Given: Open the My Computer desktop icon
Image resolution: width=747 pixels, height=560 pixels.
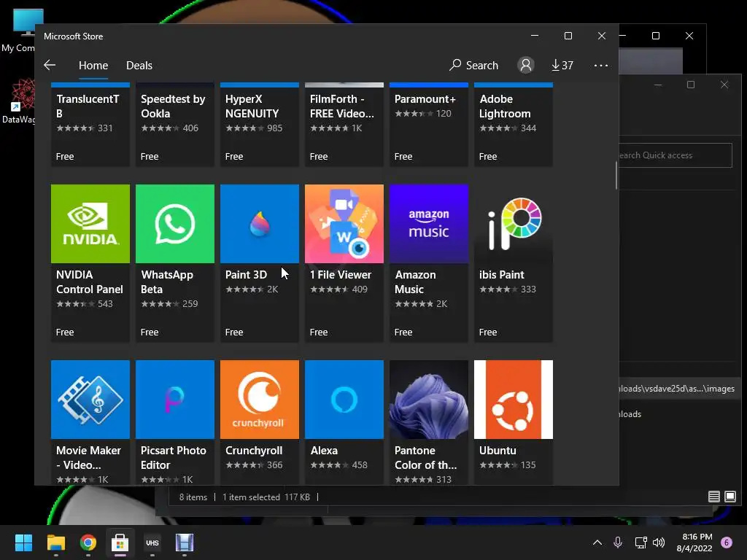Looking at the screenshot, I should click(x=19, y=31).
